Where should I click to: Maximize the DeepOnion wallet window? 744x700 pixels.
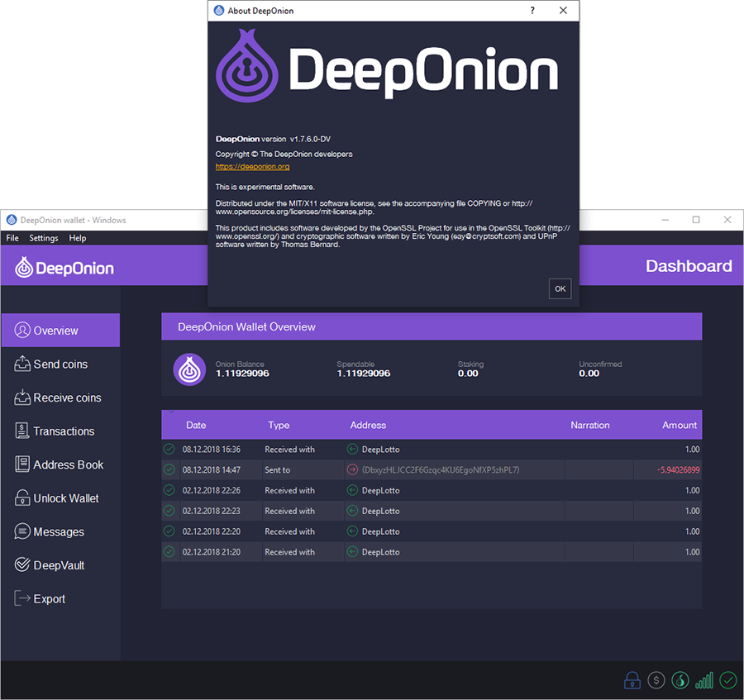coord(696,220)
